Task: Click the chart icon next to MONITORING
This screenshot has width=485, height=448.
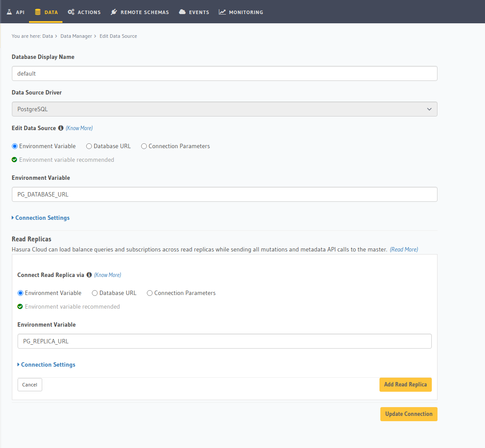Action: pyautogui.click(x=222, y=12)
